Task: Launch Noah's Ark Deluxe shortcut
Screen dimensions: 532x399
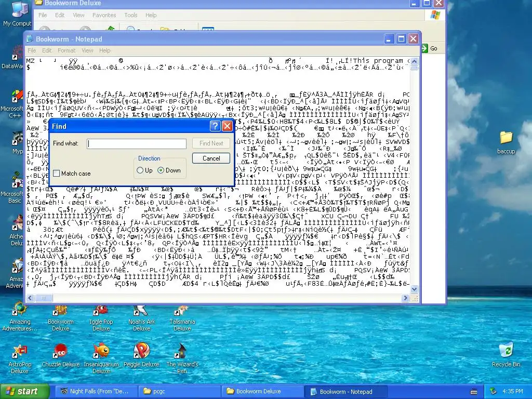Action: (141, 317)
